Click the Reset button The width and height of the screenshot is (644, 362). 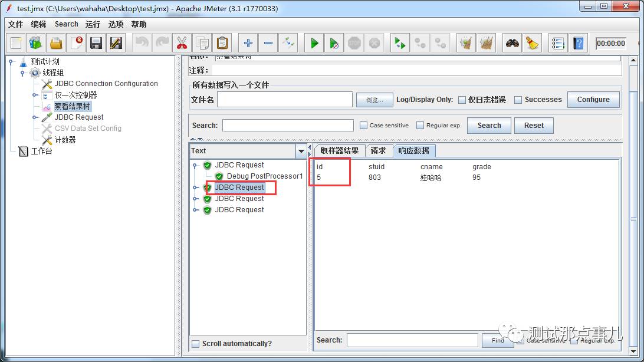click(534, 126)
